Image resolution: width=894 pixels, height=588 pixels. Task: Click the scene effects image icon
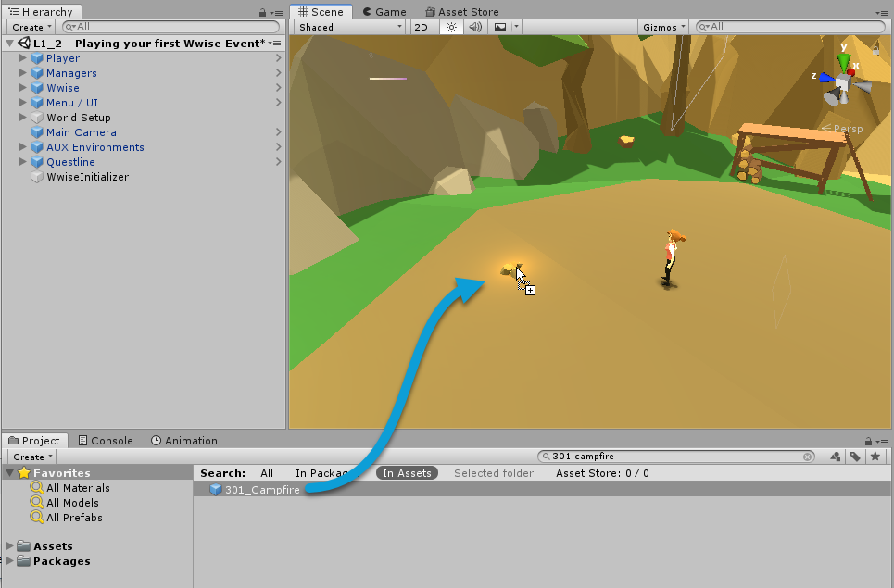500,27
